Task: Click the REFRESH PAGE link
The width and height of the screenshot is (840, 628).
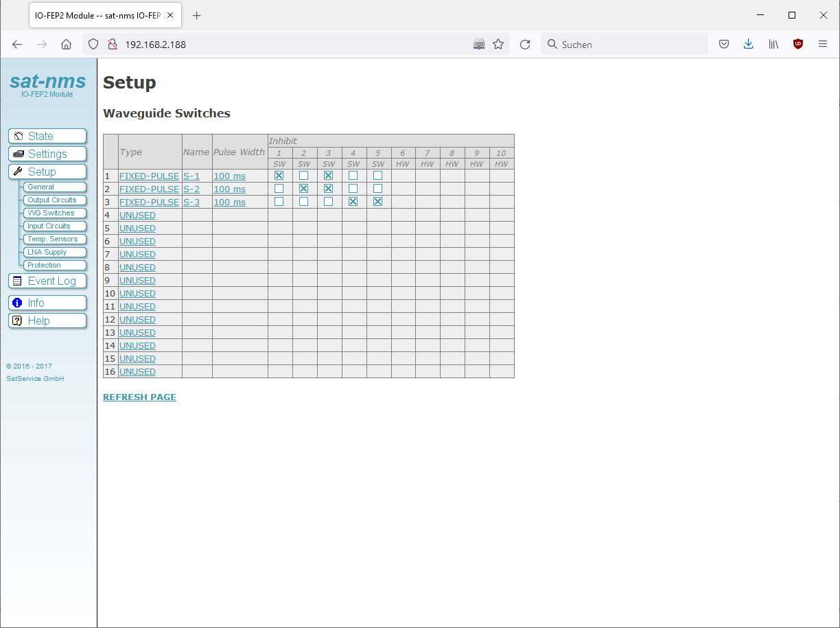Action: [x=139, y=397]
